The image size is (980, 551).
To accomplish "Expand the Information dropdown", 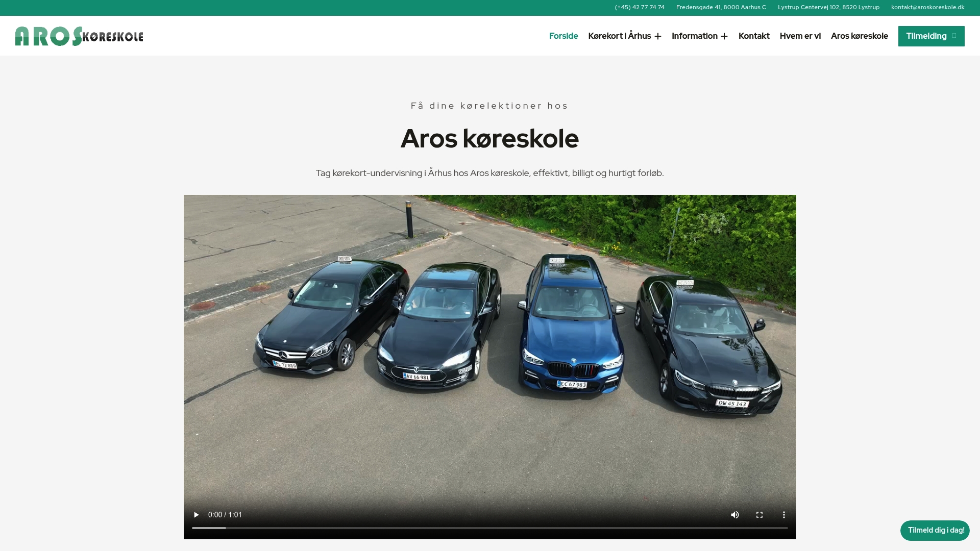I will (700, 36).
